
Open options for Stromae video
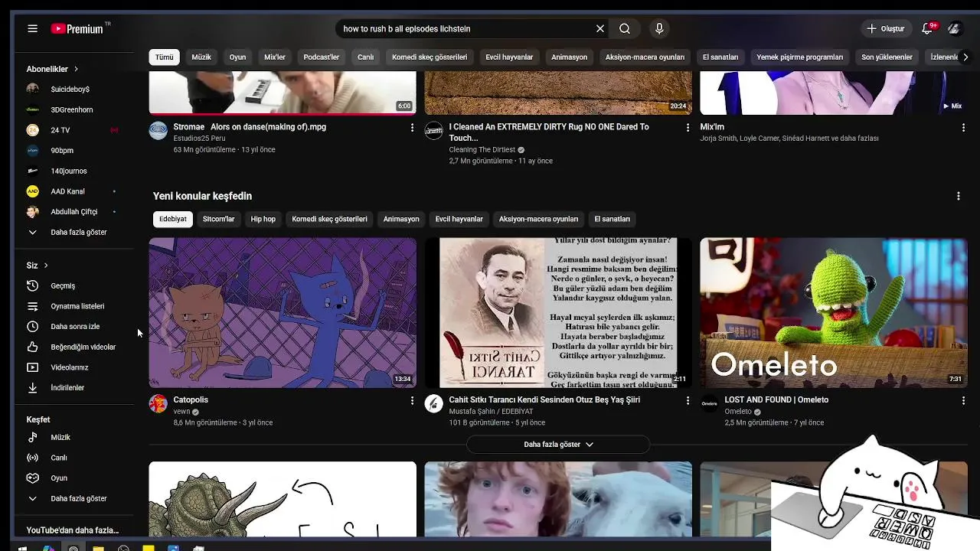tap(412, 128)
